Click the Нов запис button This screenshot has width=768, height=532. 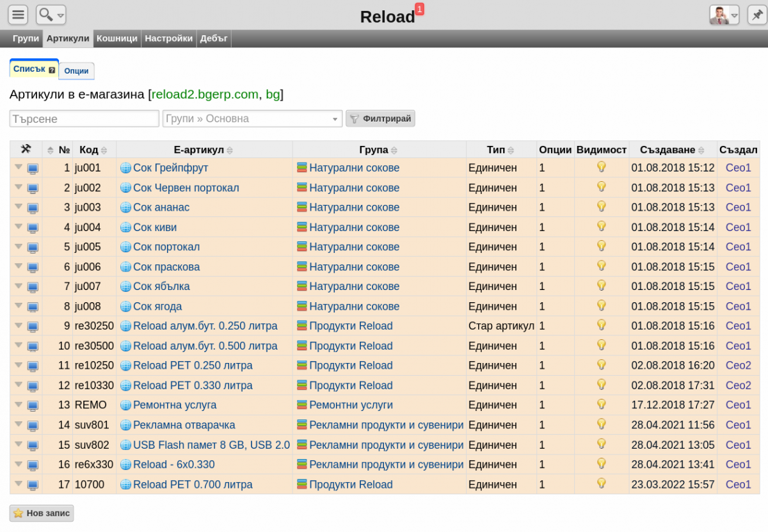pos(42,513)
